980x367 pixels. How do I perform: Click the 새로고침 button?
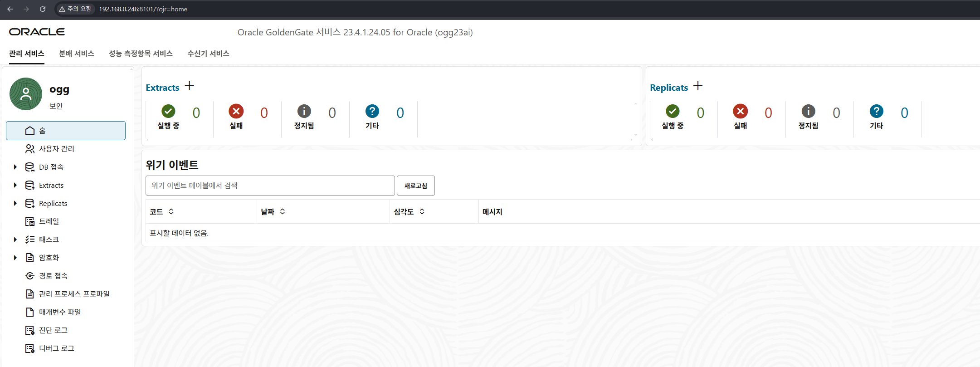point(416,186)
